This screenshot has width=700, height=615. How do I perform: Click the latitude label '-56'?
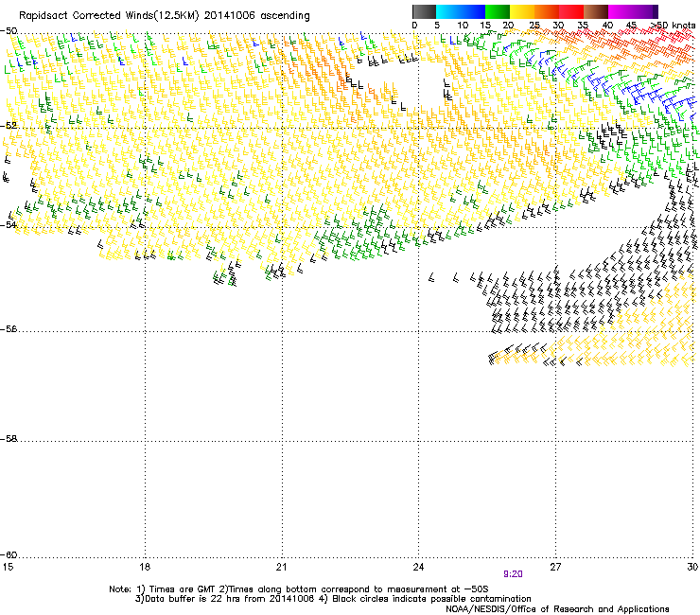pyautogui.click(x=9, y=329)
